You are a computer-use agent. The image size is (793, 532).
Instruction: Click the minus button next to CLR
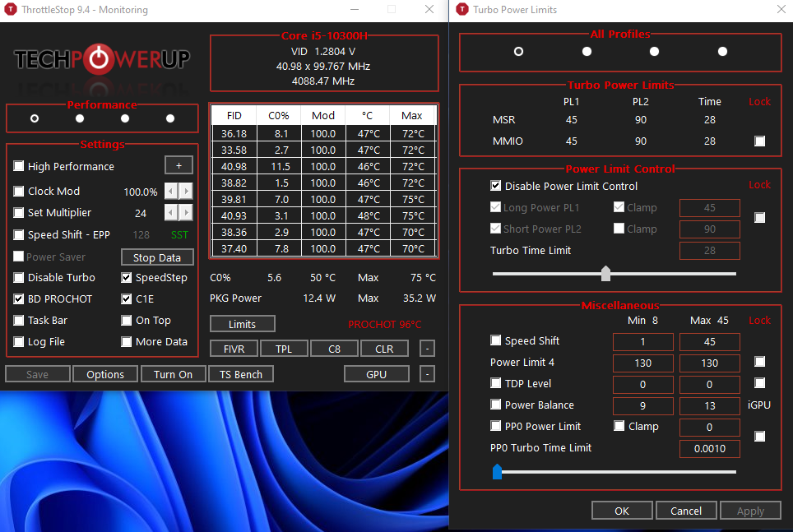tap(428, 349)
